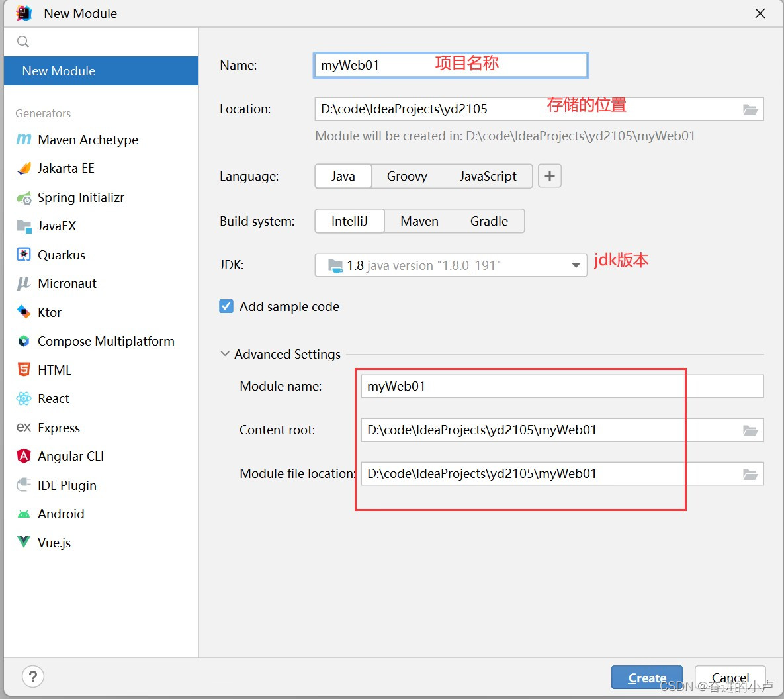The width and height of the screenshot is (784, 699).
Task: Choose Gradle build system
Action: tap(489, 221)
